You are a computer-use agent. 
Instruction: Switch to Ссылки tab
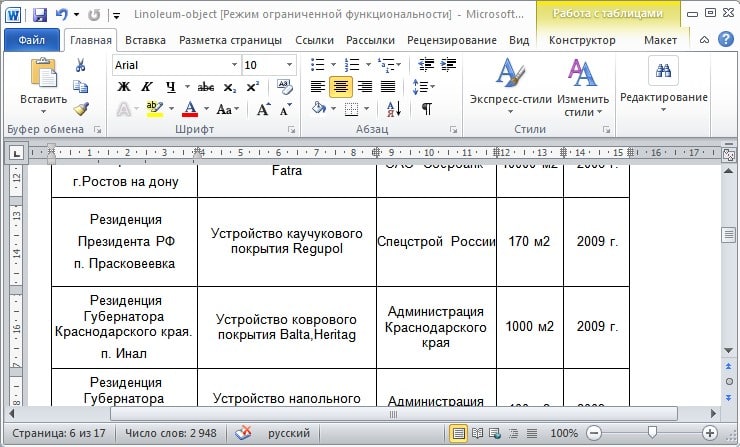[314, 41]
